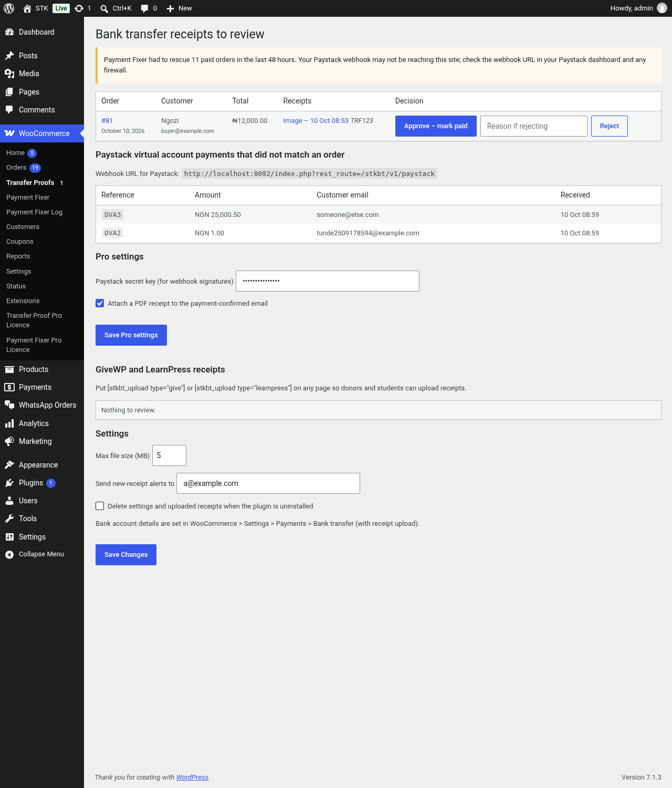Open Extensions submenu item

click(x=23, y=301)
